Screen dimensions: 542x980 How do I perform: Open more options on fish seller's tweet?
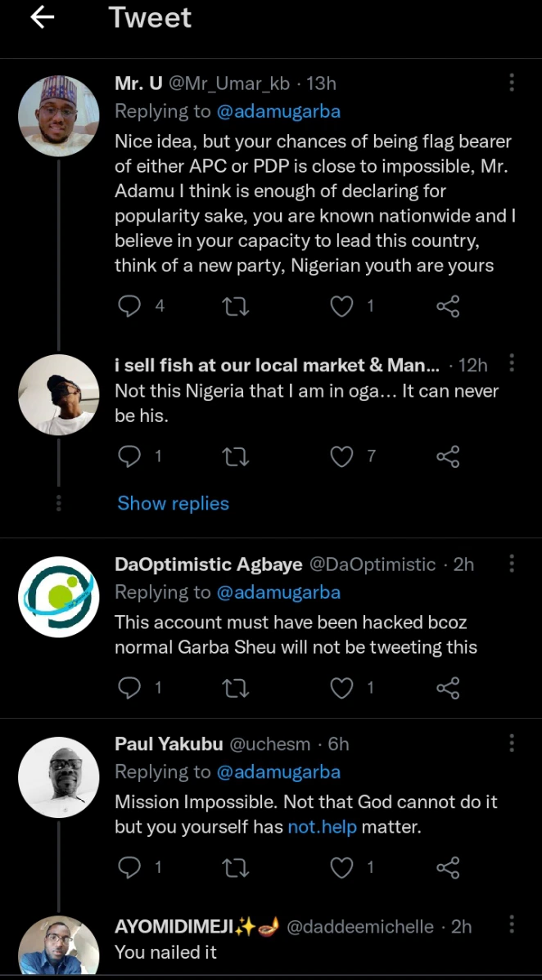pos(512,362)
